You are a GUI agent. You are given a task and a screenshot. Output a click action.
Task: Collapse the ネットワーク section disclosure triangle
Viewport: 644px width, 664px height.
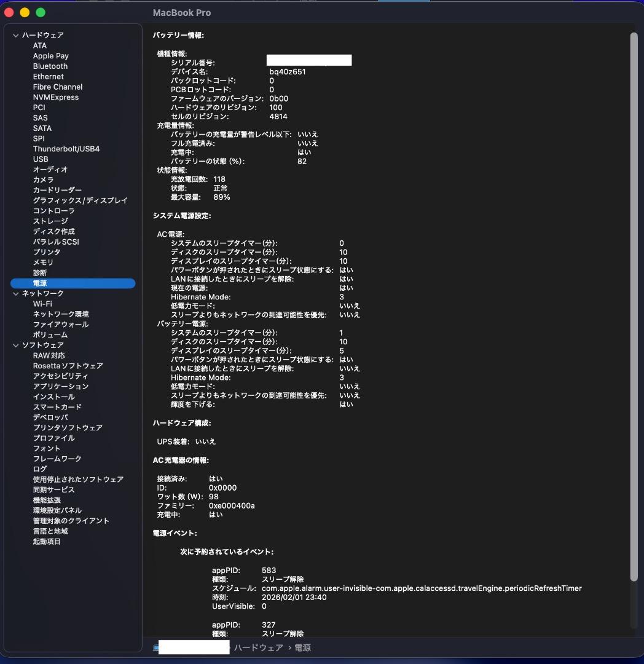[x=15, y=294]
